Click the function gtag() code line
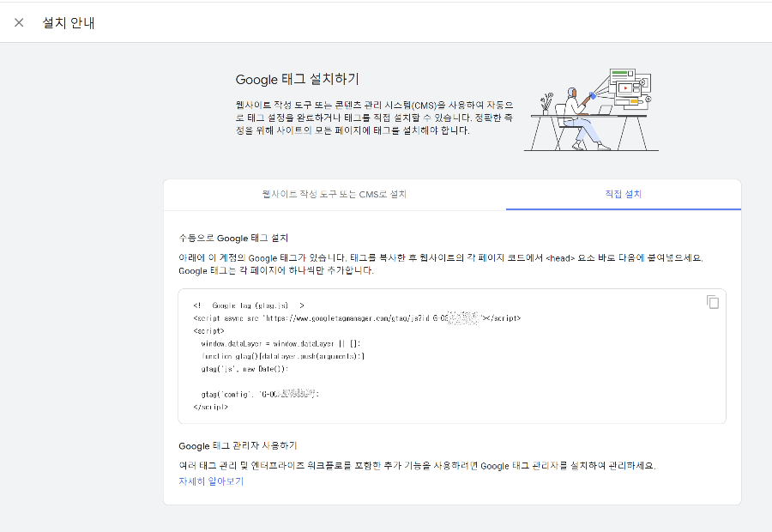 click(282, 356)
